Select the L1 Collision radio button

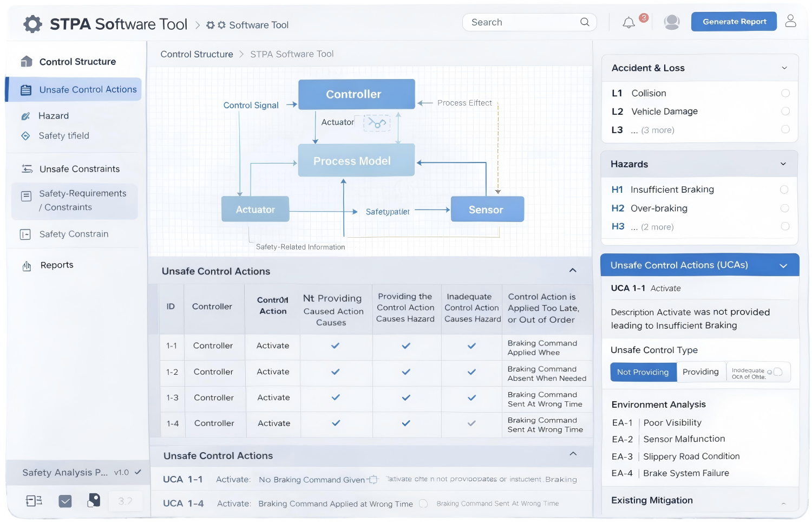[x=785, y=93]
